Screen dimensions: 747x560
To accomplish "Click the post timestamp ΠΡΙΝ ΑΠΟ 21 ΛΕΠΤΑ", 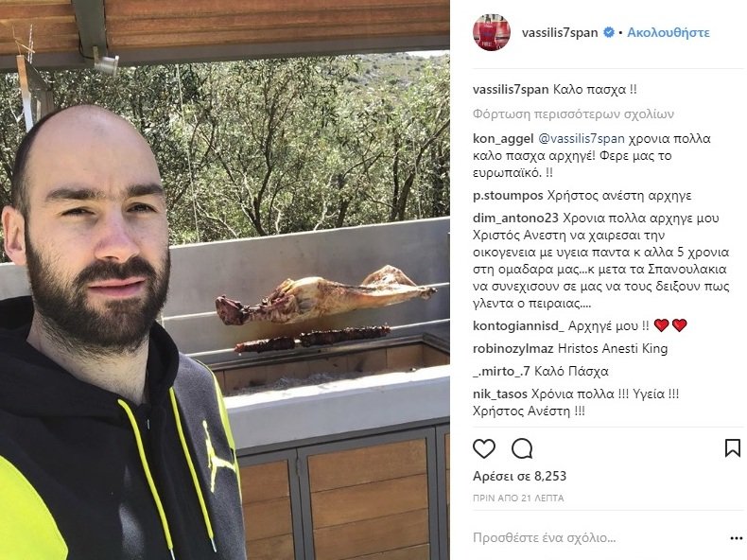I will 518,499.
